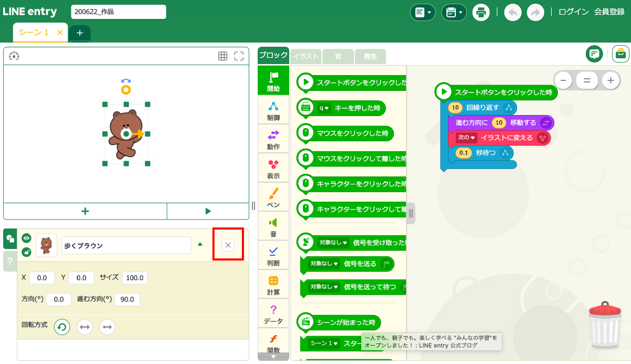
Task: Select the シーン 1 tab
Action: pyautogui.click(x=34, y=33)
